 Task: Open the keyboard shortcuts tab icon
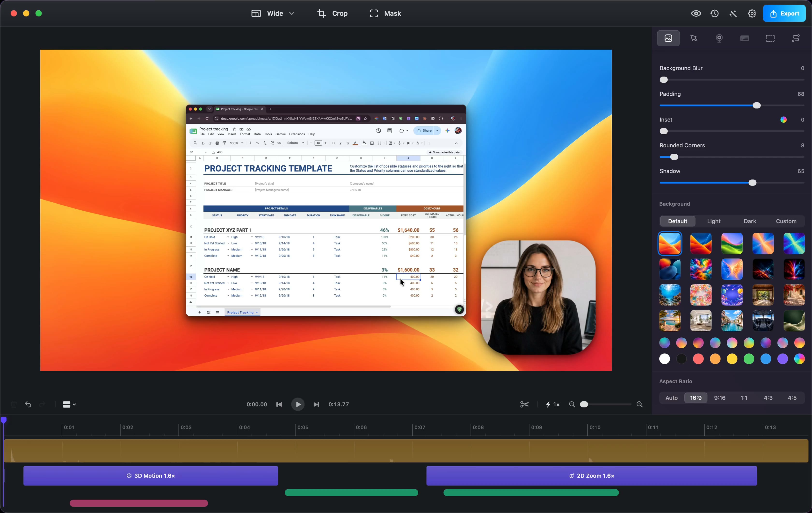tap(745, 38)
